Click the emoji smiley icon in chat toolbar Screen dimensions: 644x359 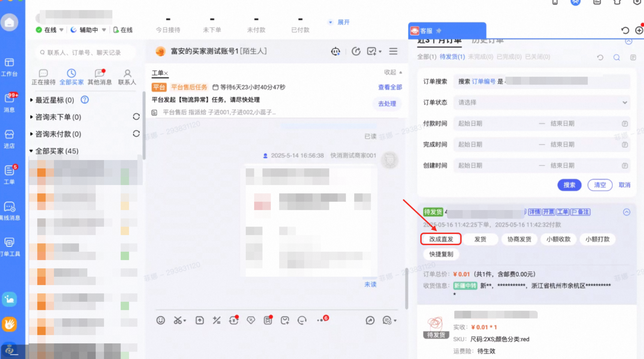pyautogui.click(x=161, y=320)
